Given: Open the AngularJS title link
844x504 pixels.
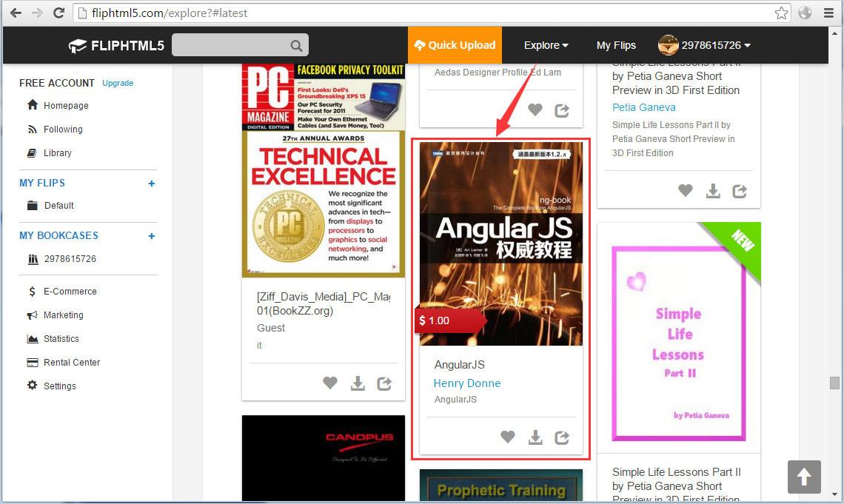Looking at the screenshot, I should (459, 365).
